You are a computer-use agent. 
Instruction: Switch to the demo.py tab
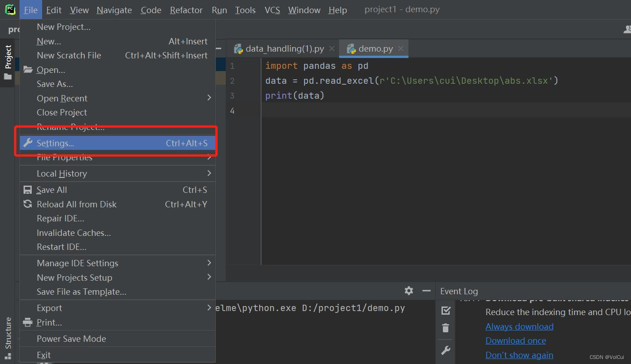374,49
